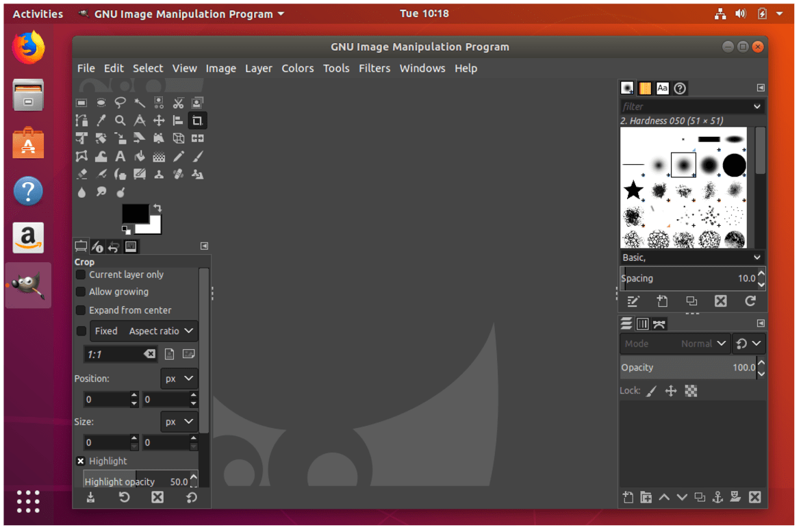Launch Firefox from the dock

click(27, 48)
